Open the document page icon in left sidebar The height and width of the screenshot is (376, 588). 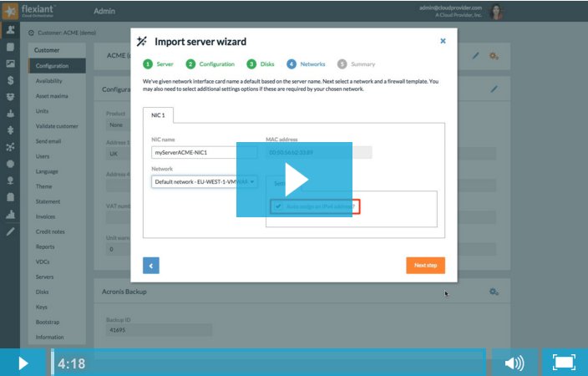pos(11,47)
